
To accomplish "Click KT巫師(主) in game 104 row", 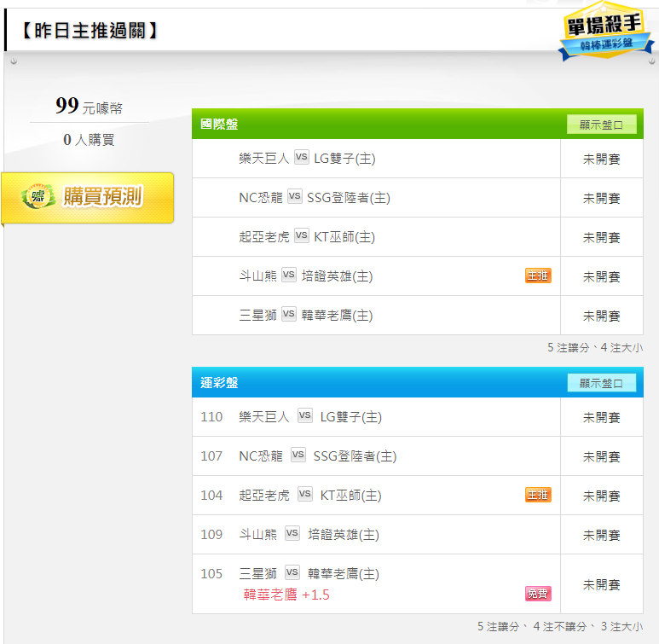I will 351,495.
